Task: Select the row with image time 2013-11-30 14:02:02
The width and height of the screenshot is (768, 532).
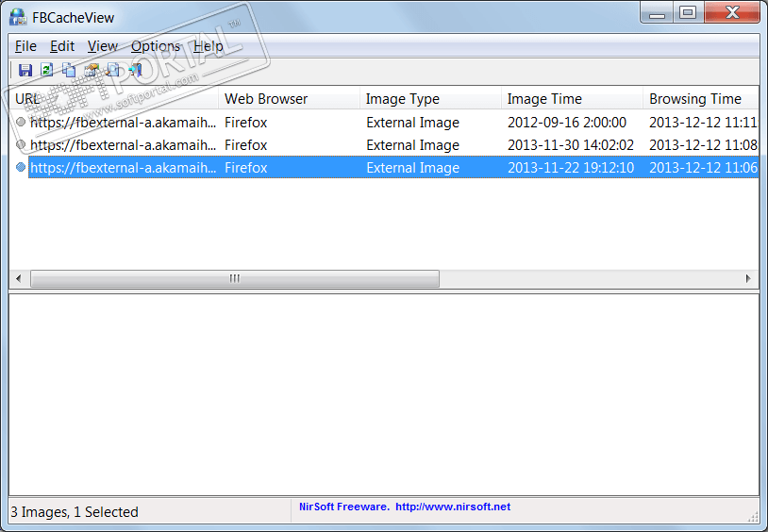Action: 384,144
